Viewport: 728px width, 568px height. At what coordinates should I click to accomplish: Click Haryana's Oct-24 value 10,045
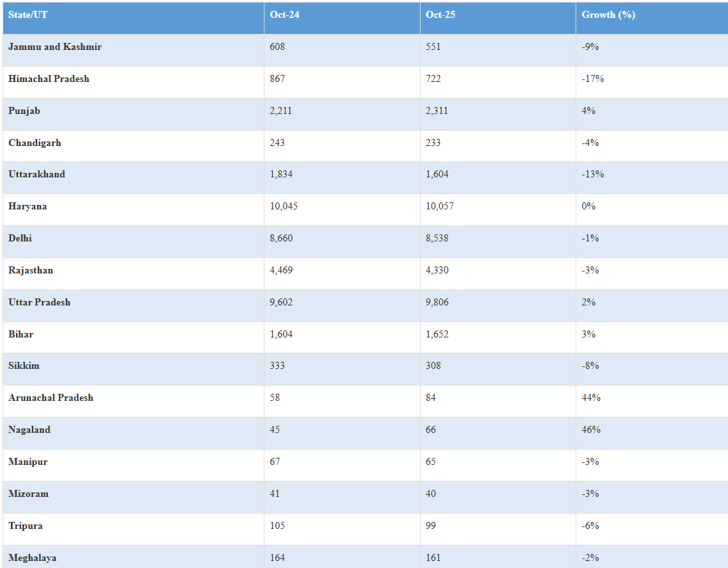click(284, 206)
